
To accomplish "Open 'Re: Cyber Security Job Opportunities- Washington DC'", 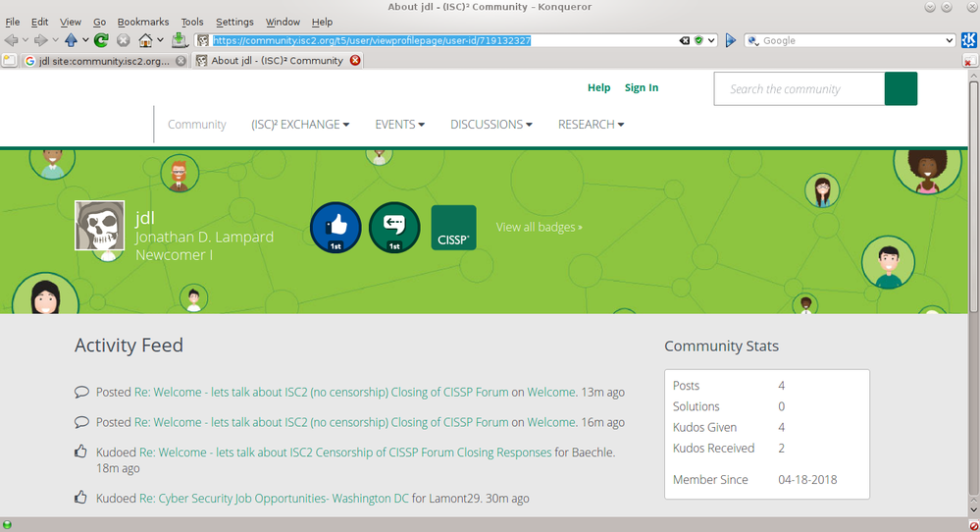I will tap(274, 499).
